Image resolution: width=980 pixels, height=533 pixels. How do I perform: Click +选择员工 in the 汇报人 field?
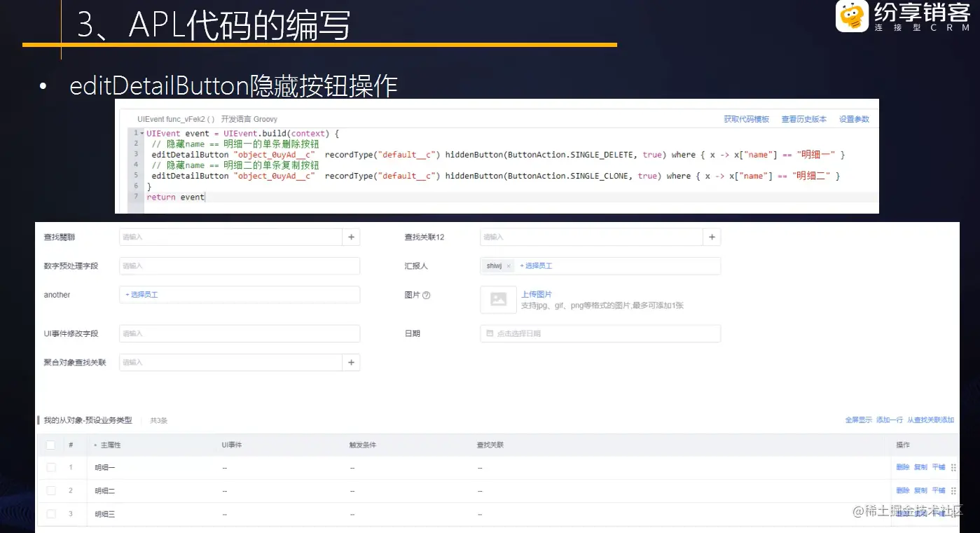(536, 266)
